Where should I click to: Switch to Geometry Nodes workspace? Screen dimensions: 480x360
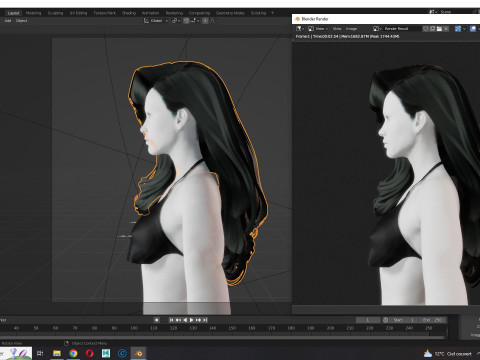230,13
